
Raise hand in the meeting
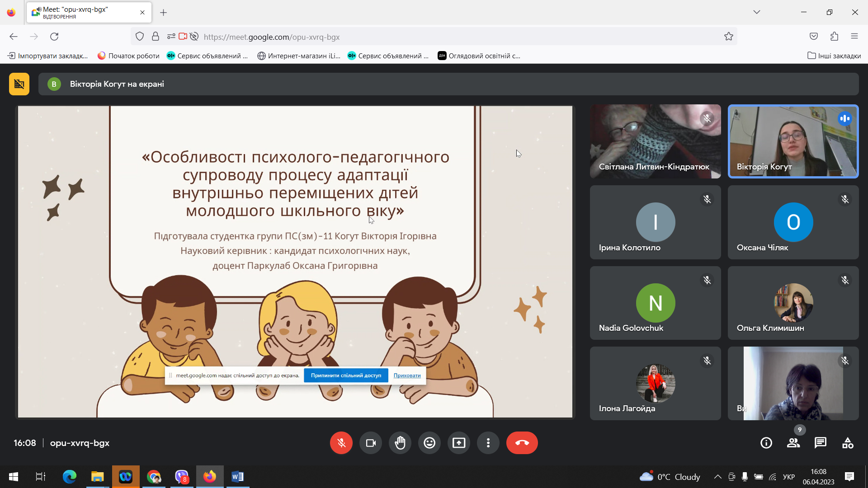click(400, 443)
